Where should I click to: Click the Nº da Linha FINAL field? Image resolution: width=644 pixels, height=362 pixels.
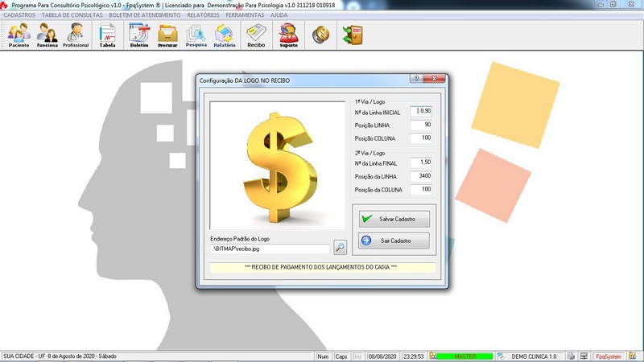pos(421,162)
